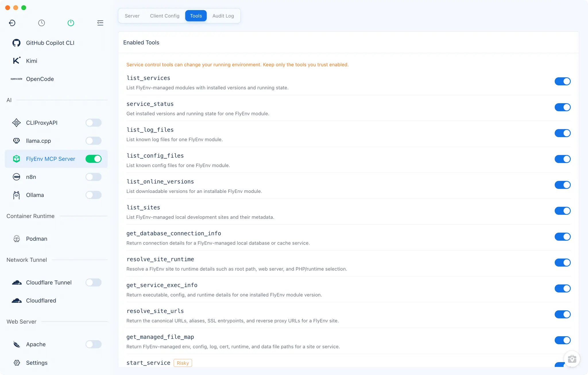The height and width of the screenshot is (375, 588).
Task: Click the get_managed_file_map tool name
Action: pyautogui.click(x=160, y=337)
